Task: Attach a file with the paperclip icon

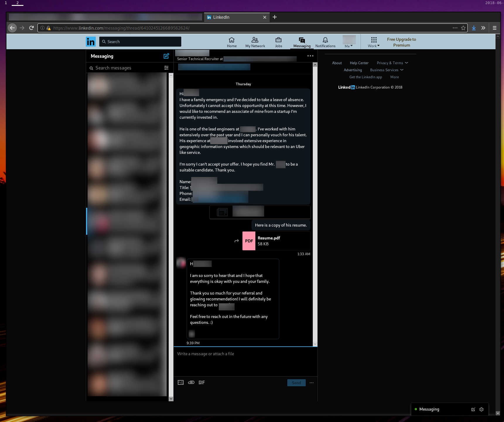Action: pos(191,382)
